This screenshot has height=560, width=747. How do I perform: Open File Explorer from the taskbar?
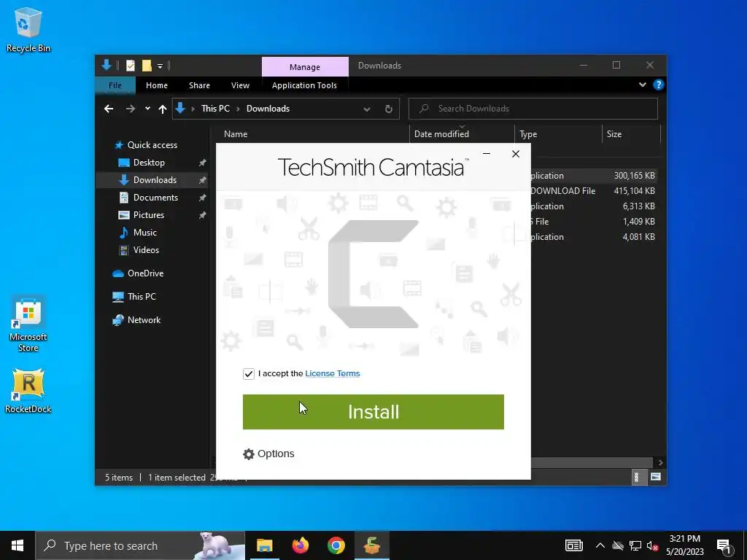pyautogui.click(x=264, y=545)
